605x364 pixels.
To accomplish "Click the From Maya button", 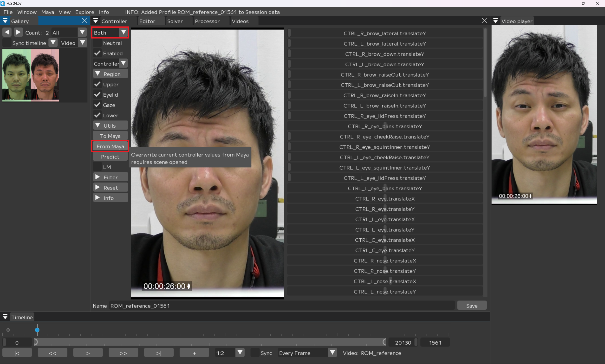I will [x=110, y=146].
